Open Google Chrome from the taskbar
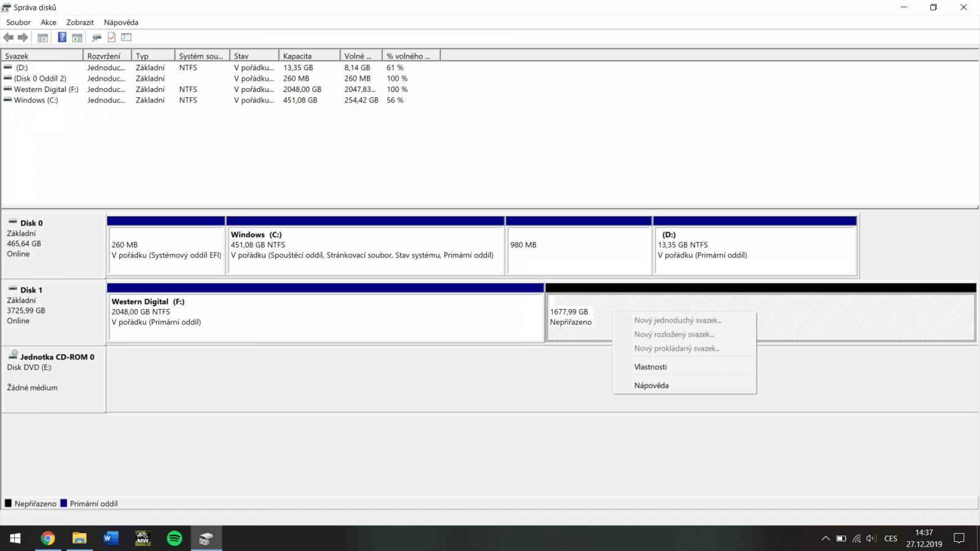Screen dimensions: 980x551 [48, 538]
